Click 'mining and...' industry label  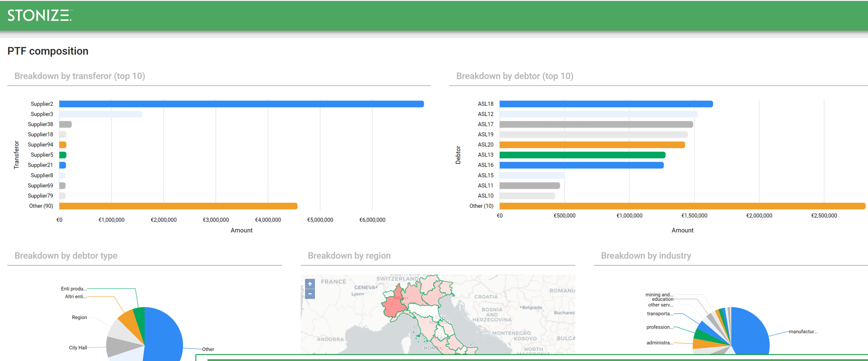pos(659,295)
